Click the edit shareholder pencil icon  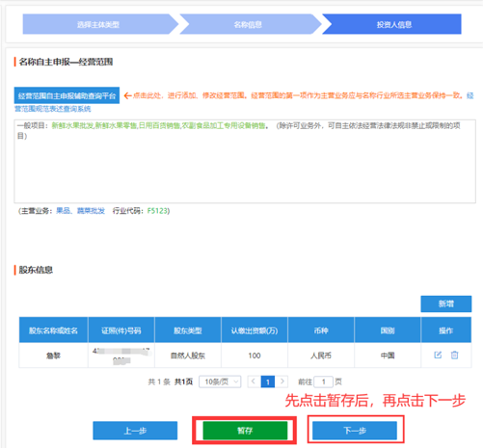(438, 355)
